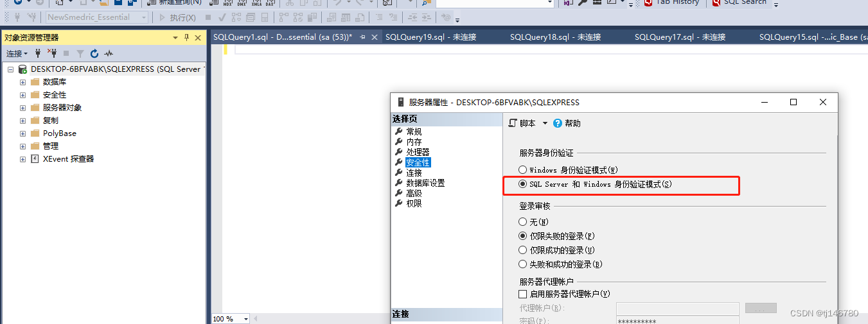
Task: Open Activity Monitor from Object Explorer toolbar
Action: click(x=109, y=53)
